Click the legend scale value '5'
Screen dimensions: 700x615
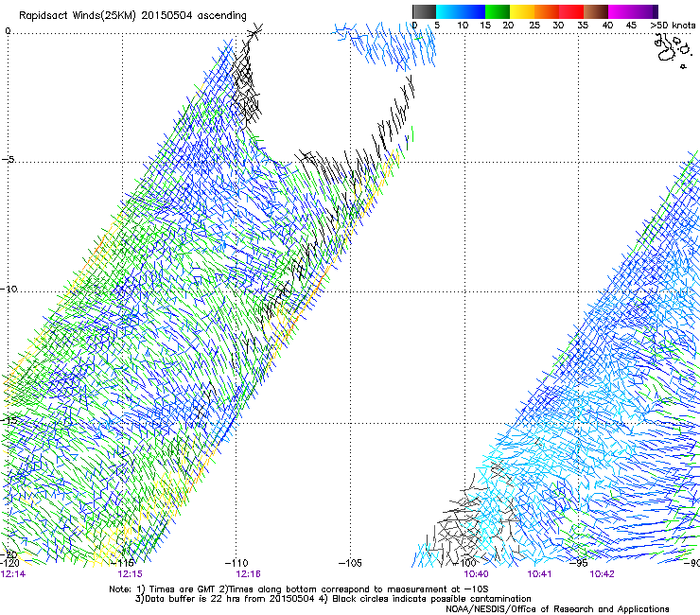tap(437, 25)
